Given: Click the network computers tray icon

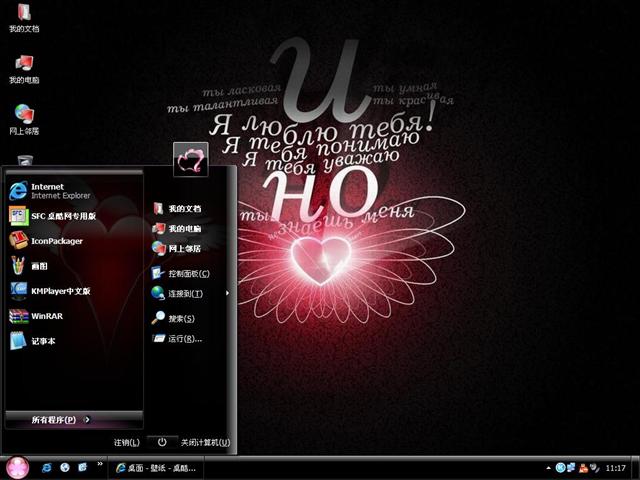Looking at the screenshot, I should coord(571,468).
